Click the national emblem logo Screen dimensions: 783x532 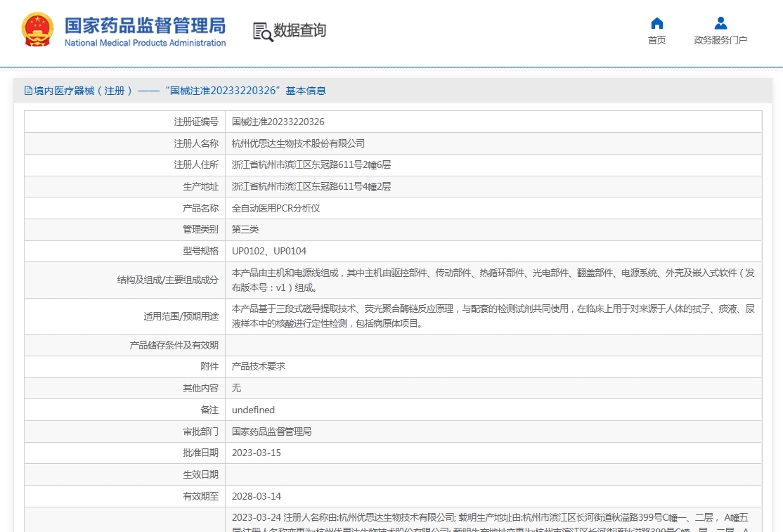click(x=37, y=30)
